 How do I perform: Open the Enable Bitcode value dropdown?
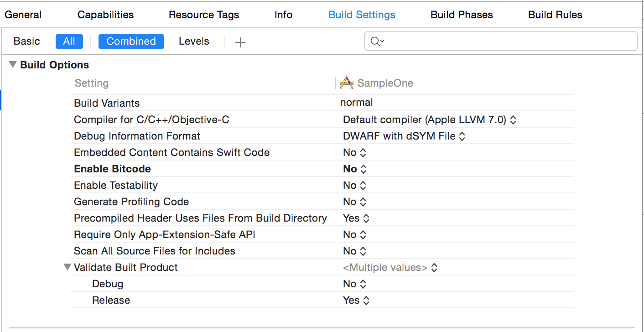[355, 169]
